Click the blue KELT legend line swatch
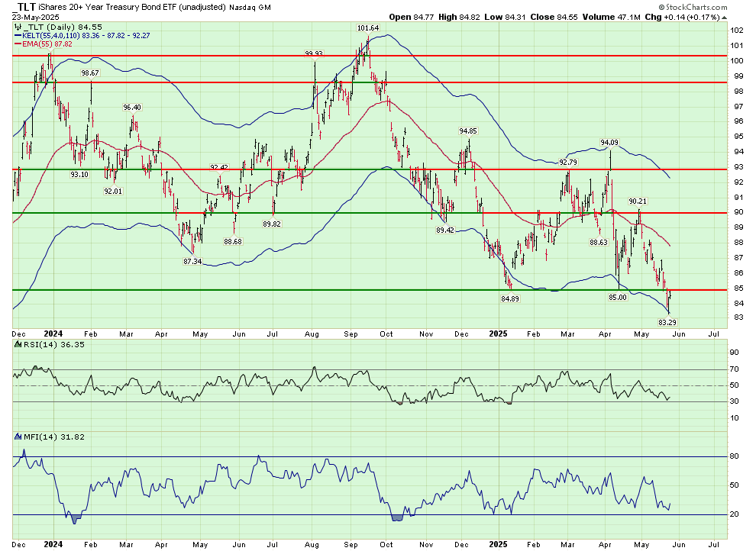The image size is (756, 551). pos(17,35)
